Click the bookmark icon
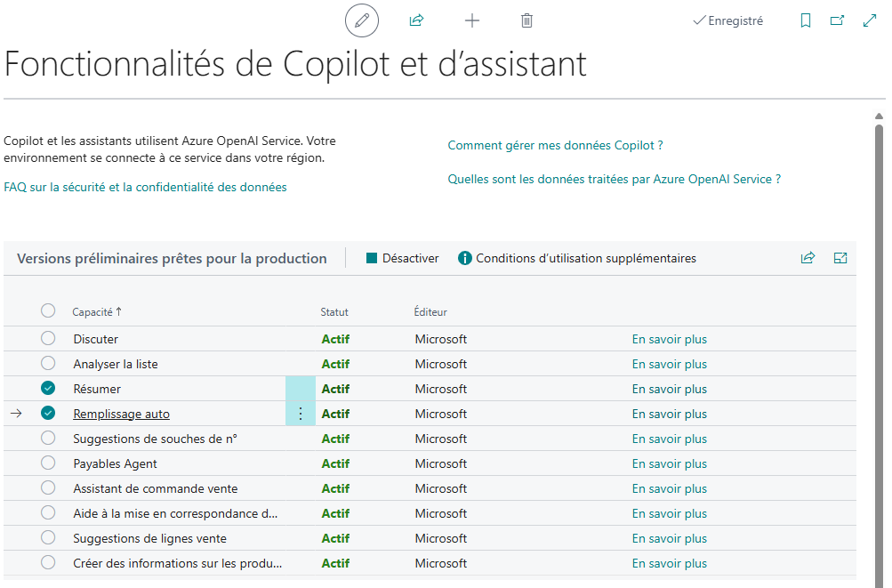The height and width of the screenshot is (588, 892). pyautogui.click(x=806, y=20)
